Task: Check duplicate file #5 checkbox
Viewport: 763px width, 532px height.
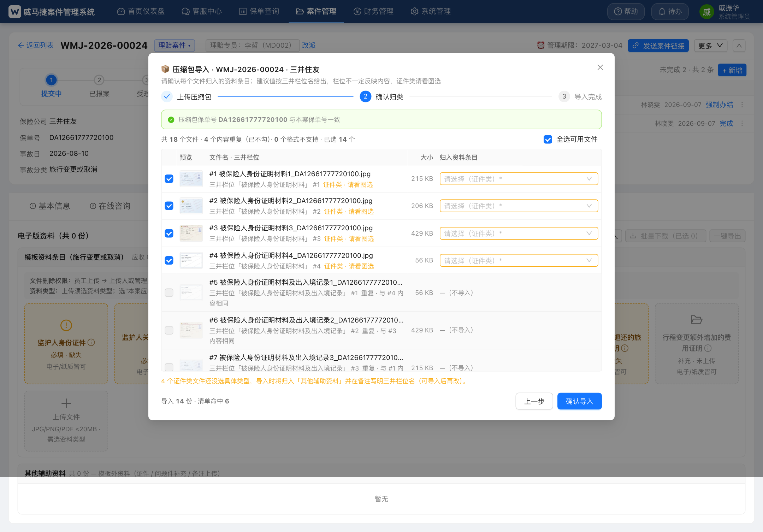Action: pos(169,293)
